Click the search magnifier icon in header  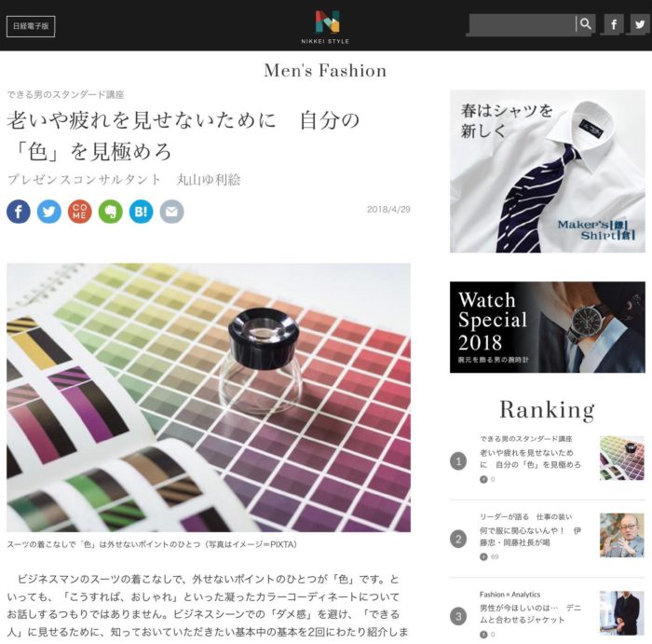(x=586, y=24)
